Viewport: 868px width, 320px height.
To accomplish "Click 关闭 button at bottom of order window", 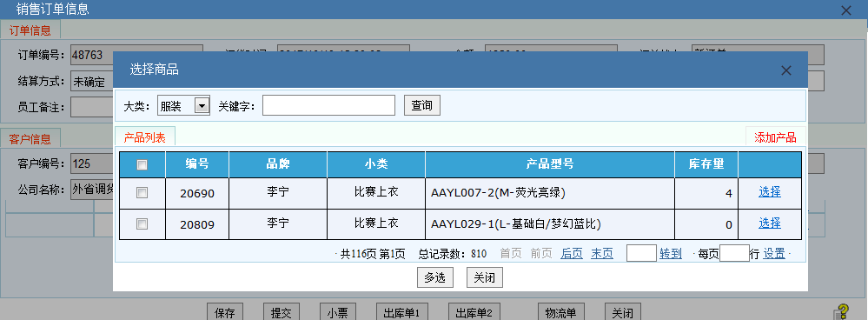I will point(623,311).
